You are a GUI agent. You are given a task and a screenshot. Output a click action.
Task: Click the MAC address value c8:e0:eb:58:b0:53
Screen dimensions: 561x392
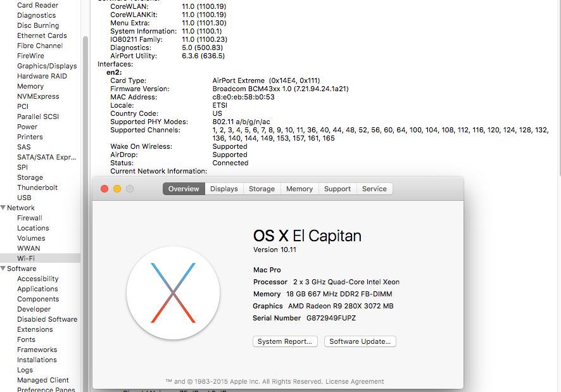click(243, 97)
